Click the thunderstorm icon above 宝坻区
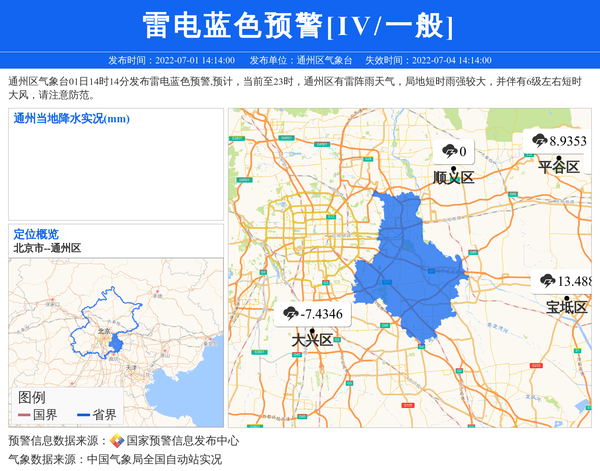 (x=548, y=281)
